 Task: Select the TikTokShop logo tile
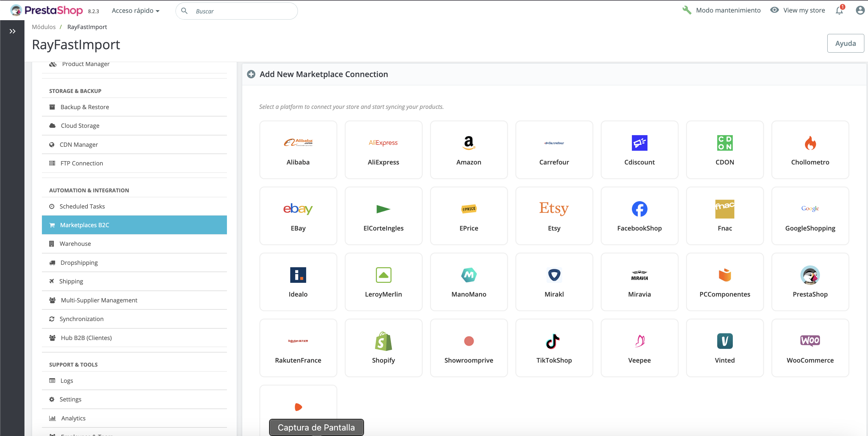[554, 341]
